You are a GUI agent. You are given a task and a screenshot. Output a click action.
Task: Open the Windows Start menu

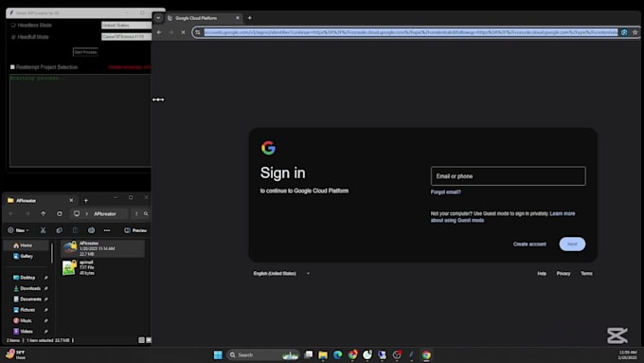click(x=218, y=354)
